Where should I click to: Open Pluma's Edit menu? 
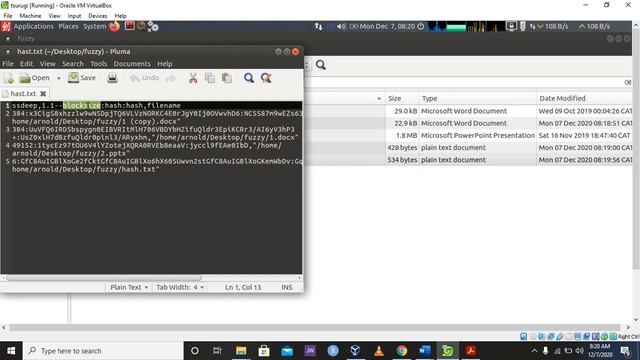27,64
